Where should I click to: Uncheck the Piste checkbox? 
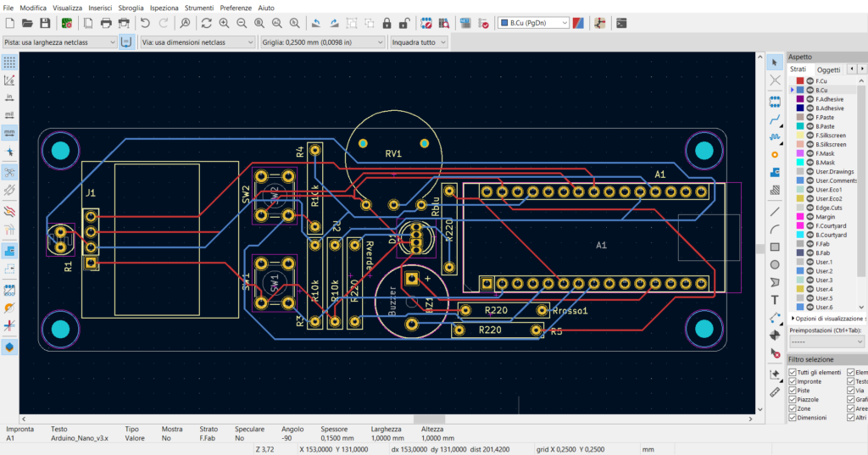[x=793, y=391]
